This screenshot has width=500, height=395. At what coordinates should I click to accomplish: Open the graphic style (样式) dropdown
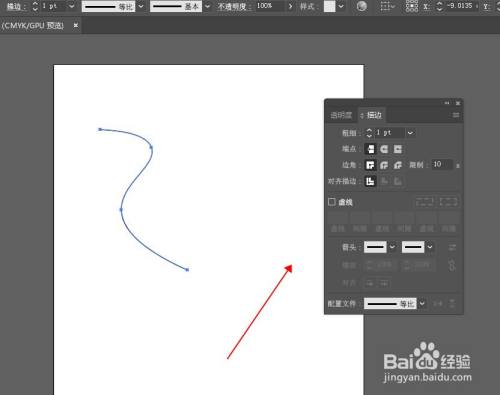pos(341,6)
